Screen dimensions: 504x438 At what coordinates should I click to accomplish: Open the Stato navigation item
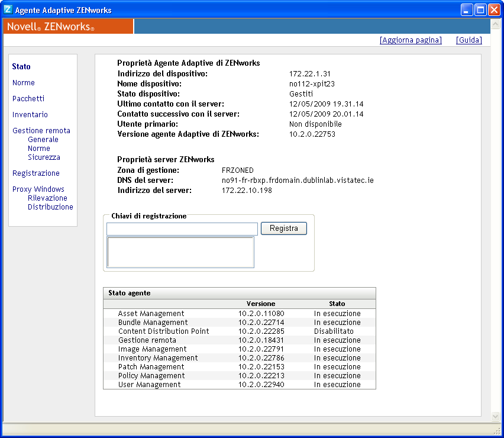21,66
